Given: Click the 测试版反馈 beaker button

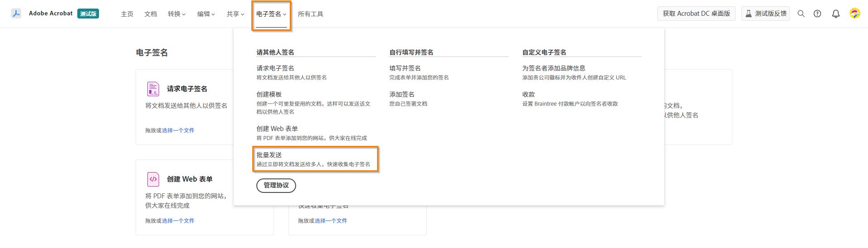Looking at the screenshot, I should click(765, 14).
